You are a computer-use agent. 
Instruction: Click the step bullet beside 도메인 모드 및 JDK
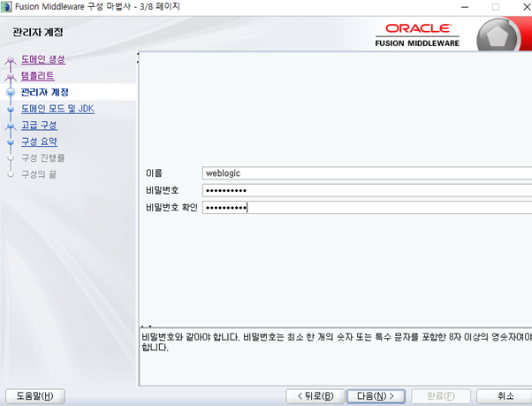tap(11, 109)
